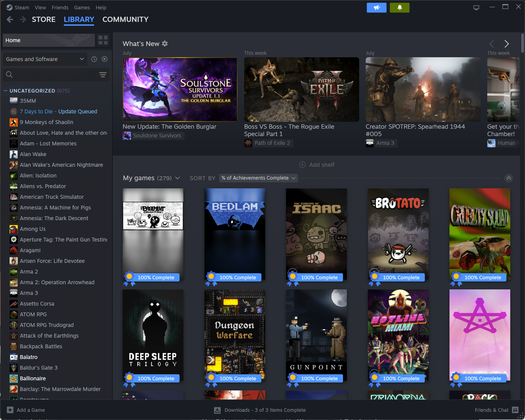Open the Hotline Miami game cover
525x420 pixels.
pos(398,335)
